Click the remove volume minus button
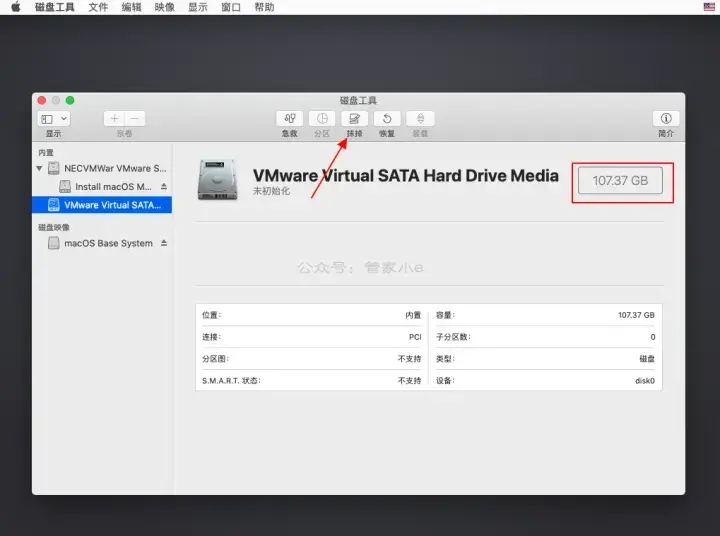This screenshot has width=720, height=536. [x=135, y=119]
